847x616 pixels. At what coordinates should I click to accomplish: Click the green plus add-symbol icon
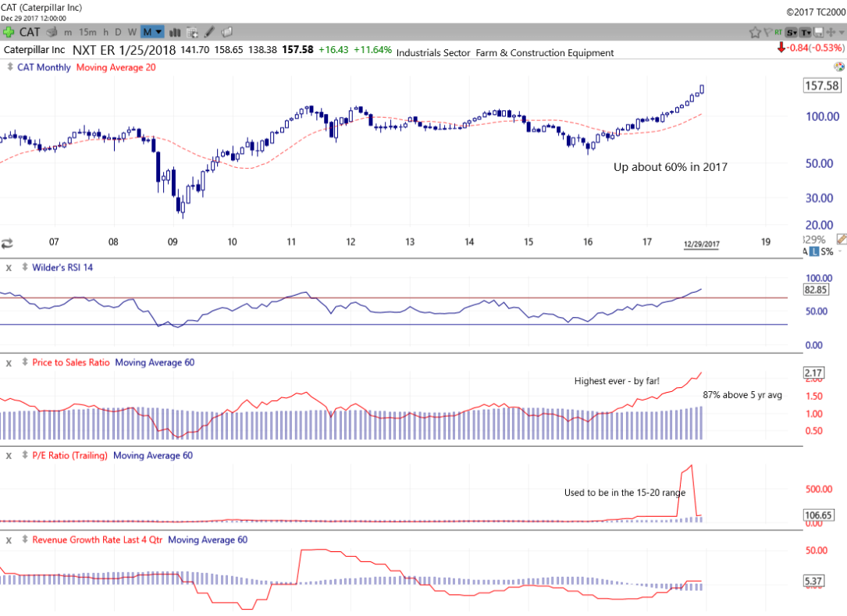click(9, 32)
